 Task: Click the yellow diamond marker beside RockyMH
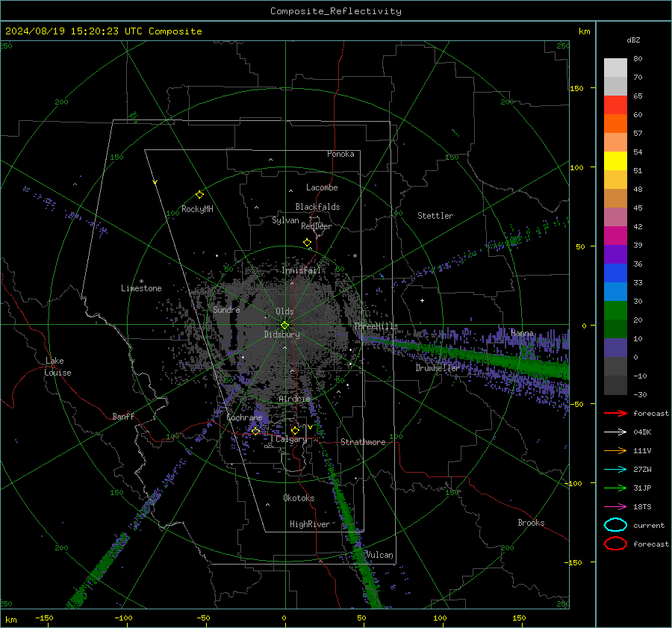point(199,195)
